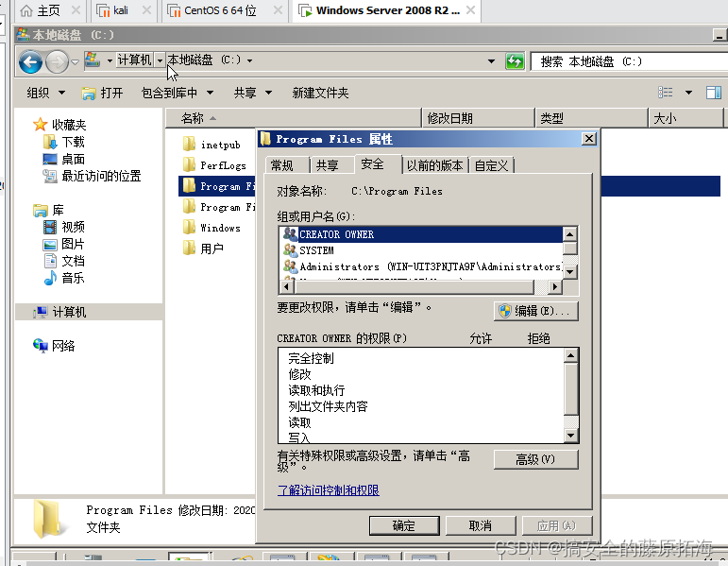Click user list horizontal scroll left arrow
Image resolution: width=728 pixels, height=566 pixels.
[x=286, y=286]
